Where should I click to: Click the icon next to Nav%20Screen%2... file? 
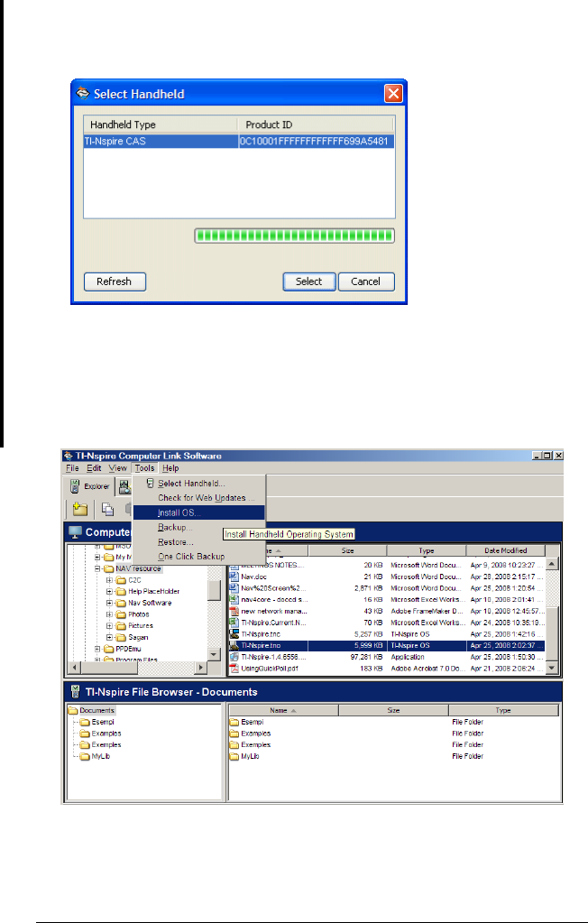click(234, 588)
